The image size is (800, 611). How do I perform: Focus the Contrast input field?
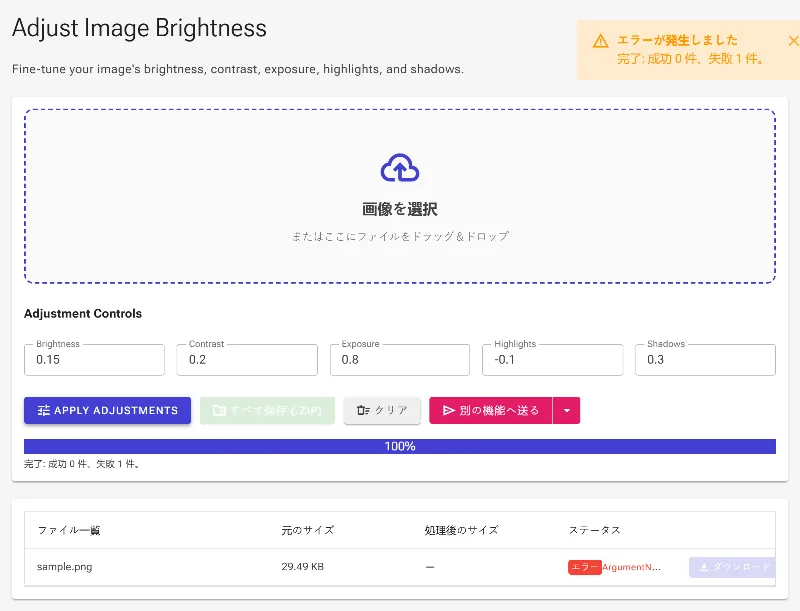click(x=247, y=360)
